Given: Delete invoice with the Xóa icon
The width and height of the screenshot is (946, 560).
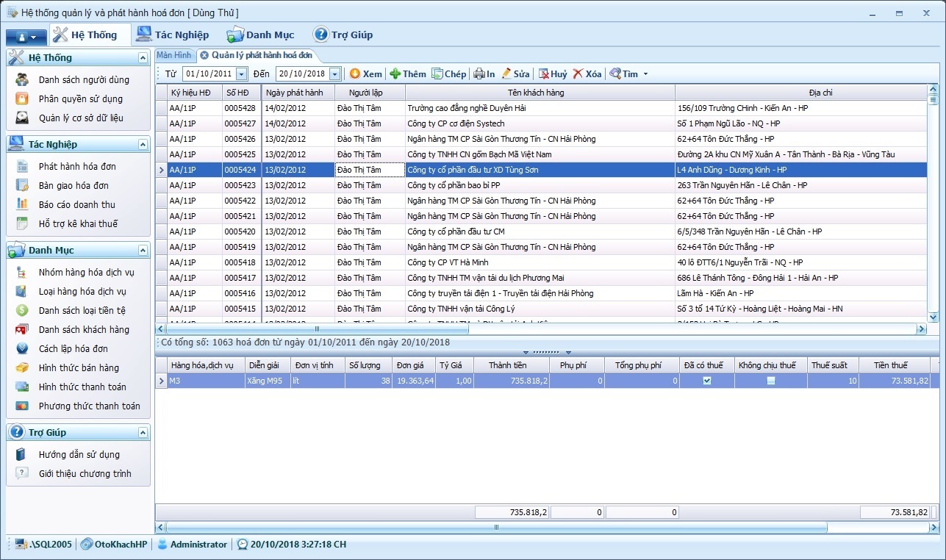Looking at the screenshot, I should [x=578, y=73].
